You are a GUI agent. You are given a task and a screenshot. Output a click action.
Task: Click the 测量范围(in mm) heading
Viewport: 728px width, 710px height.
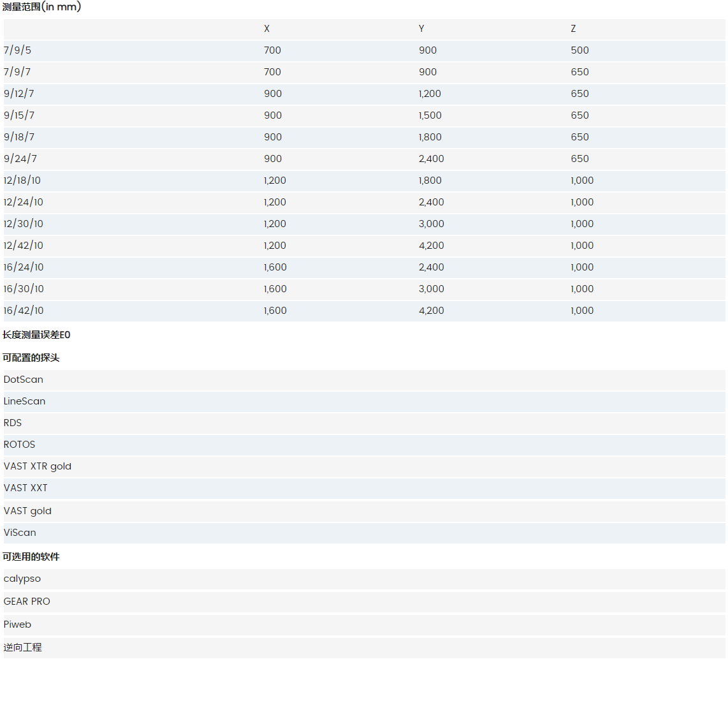coord(41,7)
